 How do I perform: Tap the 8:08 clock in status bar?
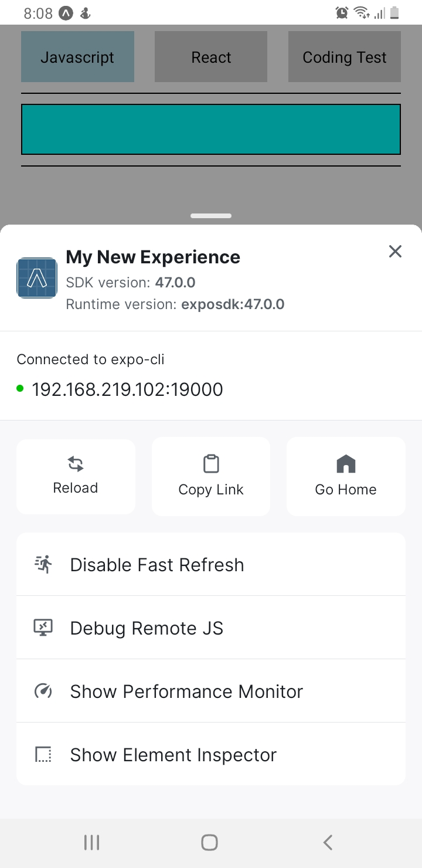point(38,13)
